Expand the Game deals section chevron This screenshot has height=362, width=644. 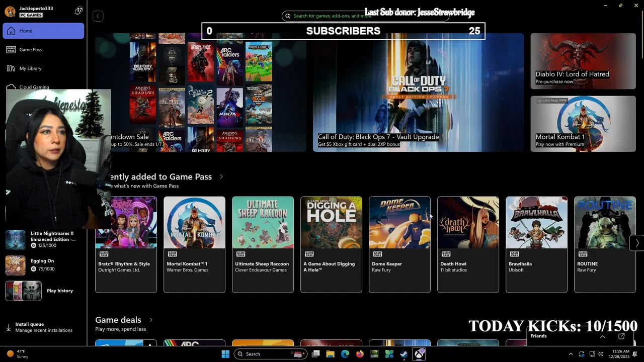coord(150,320)
